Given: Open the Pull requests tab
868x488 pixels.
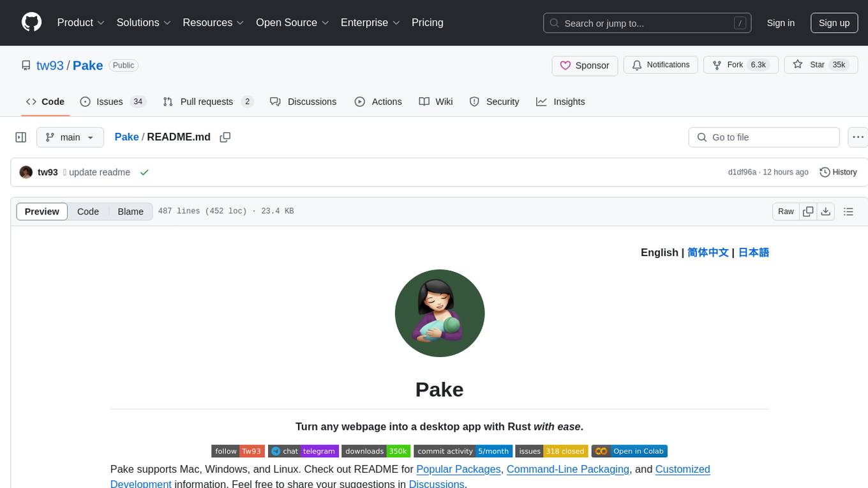Looking at the screenshot, I should [208, 102].
